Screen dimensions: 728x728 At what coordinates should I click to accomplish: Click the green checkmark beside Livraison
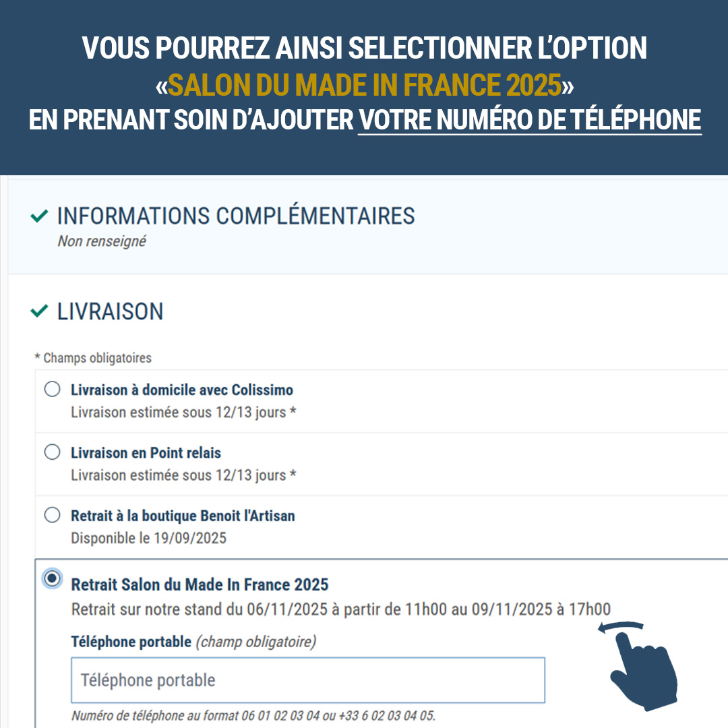point(40,311)
